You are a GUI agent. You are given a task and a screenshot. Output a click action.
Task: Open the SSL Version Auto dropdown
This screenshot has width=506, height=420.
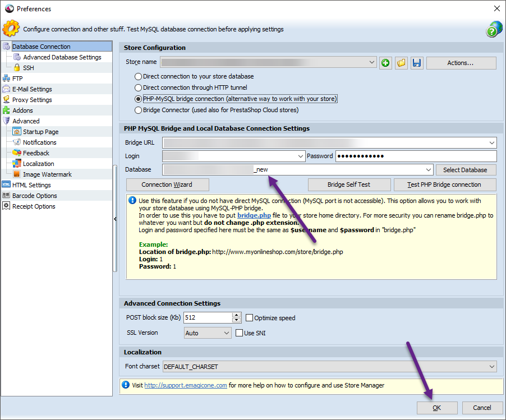click(x=227, y=333)
